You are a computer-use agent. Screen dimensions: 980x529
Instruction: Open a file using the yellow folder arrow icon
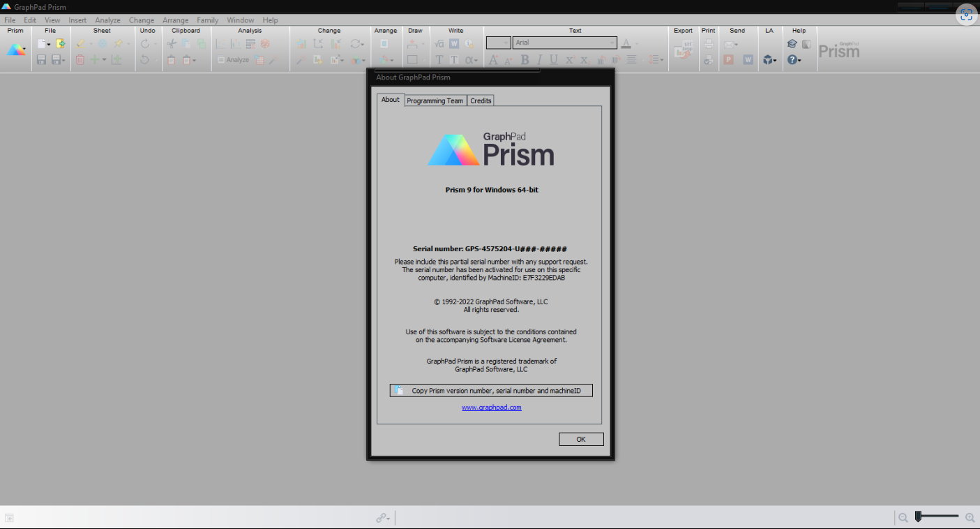tap(61, 43)
